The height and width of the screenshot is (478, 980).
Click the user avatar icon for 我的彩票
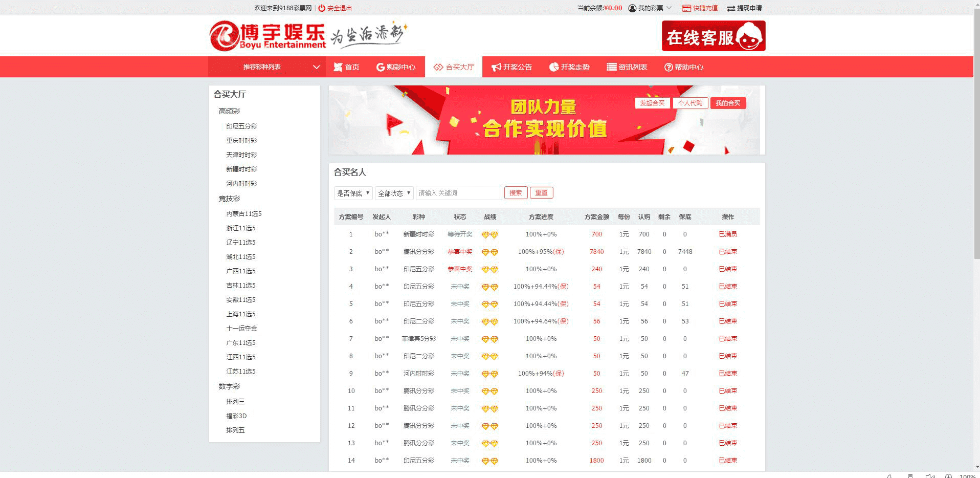click(x=632, y=8)
